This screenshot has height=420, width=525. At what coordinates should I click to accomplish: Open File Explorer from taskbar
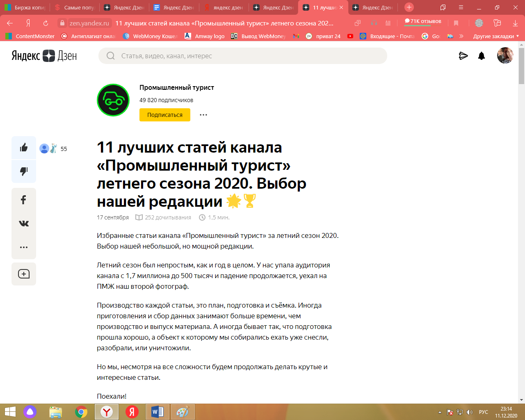[56, 412]
